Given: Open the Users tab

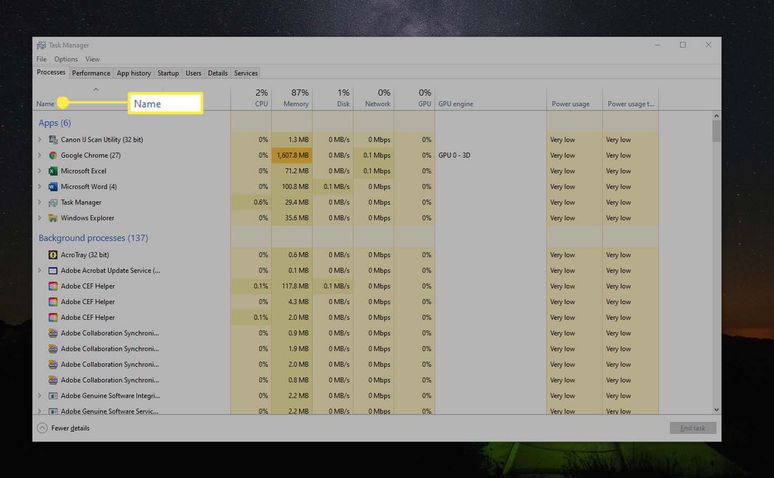Looking at the screenshot, I should tap(194, 73).
